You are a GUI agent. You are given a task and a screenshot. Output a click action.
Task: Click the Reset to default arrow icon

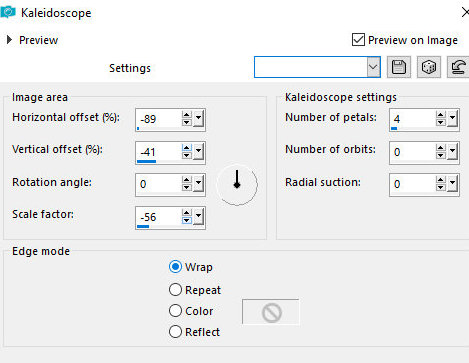458,67
